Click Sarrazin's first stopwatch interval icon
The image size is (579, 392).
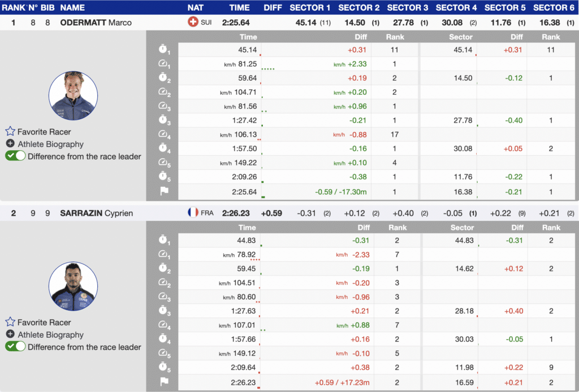(x=164, y=241)
